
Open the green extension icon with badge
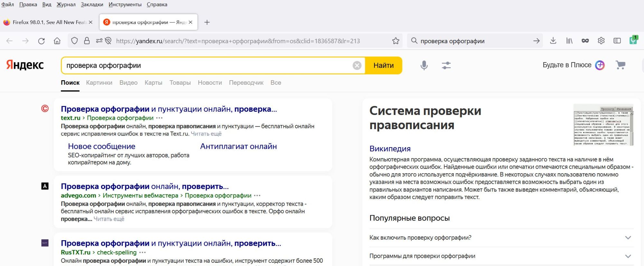pyautogui.click(x=633, y=40)
